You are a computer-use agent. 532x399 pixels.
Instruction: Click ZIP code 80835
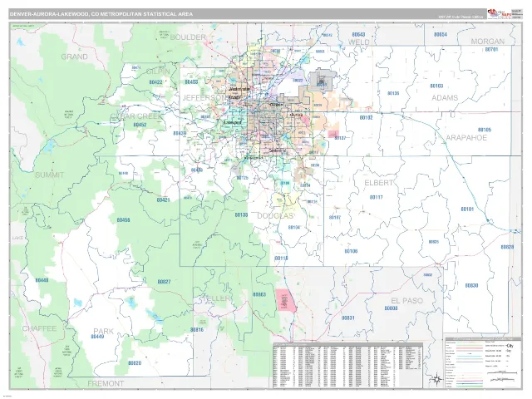tap(434, 242)
